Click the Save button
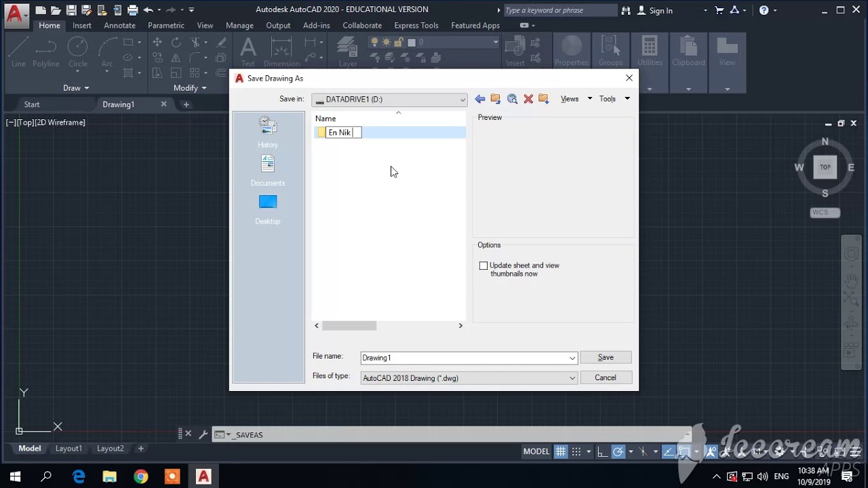The width and height of the screenshot is (868, 488). [606, 357]
